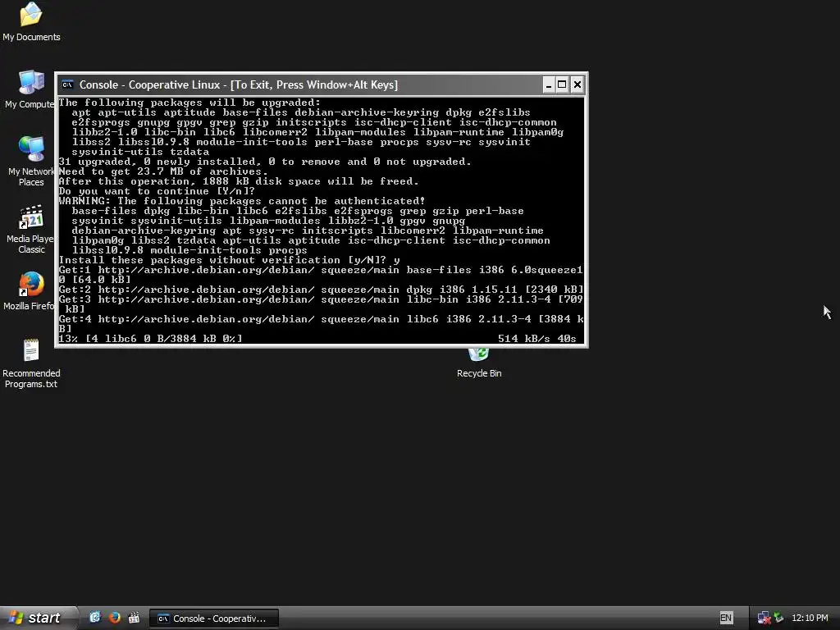Click the 'Get:2' dpkg download line

321,290
